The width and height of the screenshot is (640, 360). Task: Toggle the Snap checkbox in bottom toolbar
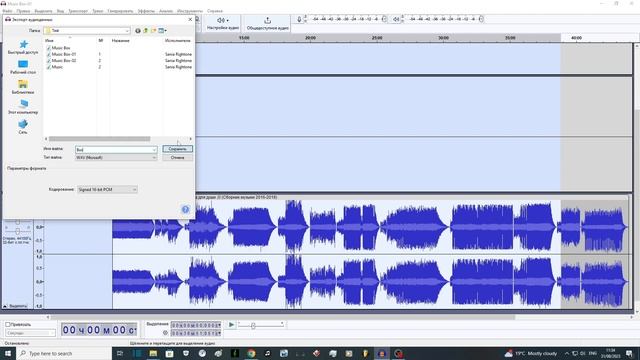click(x=7, y=324)
